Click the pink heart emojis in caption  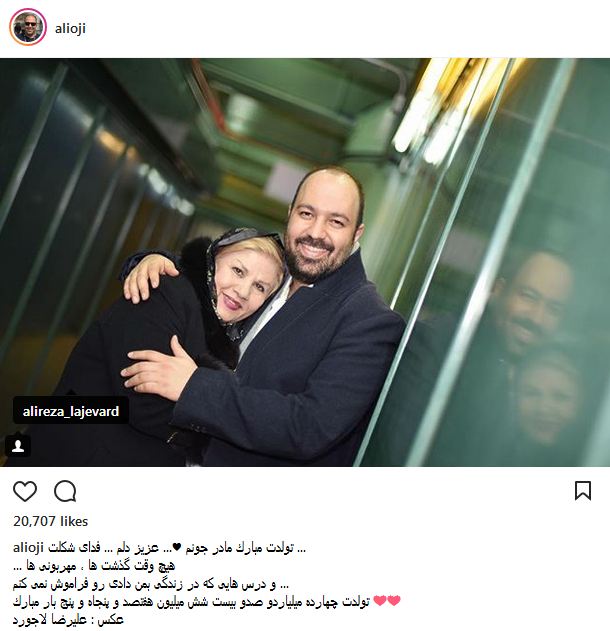[387, 601]
